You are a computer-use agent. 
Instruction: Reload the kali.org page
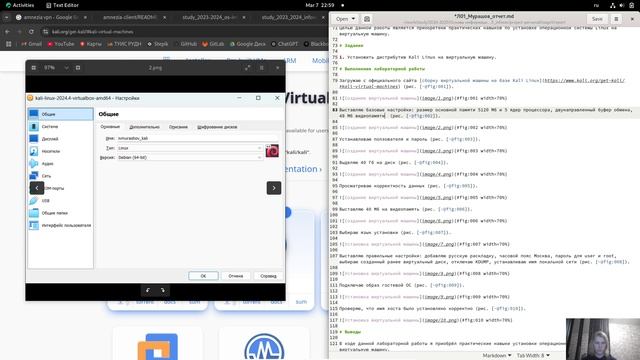31,31
